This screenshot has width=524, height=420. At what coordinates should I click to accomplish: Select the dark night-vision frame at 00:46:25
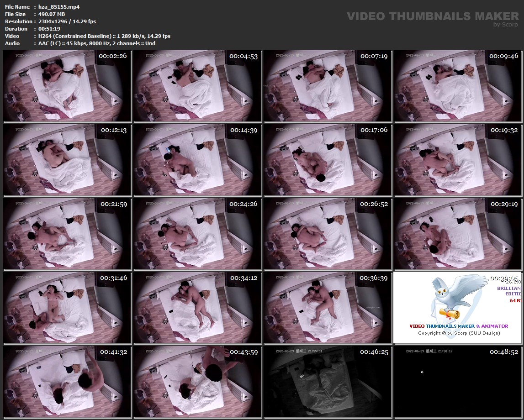tap(328, 382)
